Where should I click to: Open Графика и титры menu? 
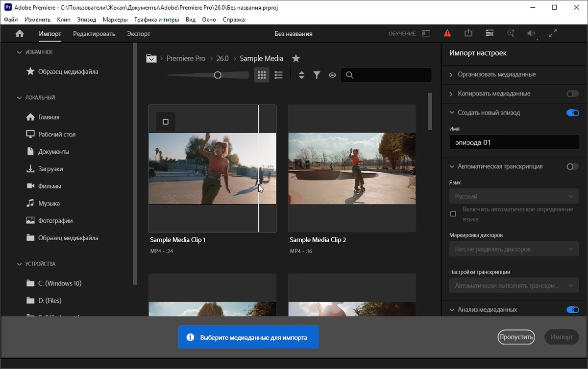157,20
